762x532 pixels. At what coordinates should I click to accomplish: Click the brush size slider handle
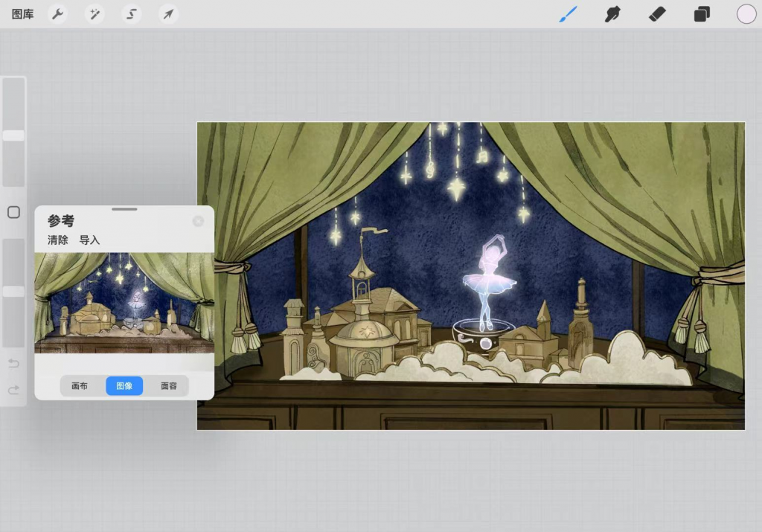(13, 135)
